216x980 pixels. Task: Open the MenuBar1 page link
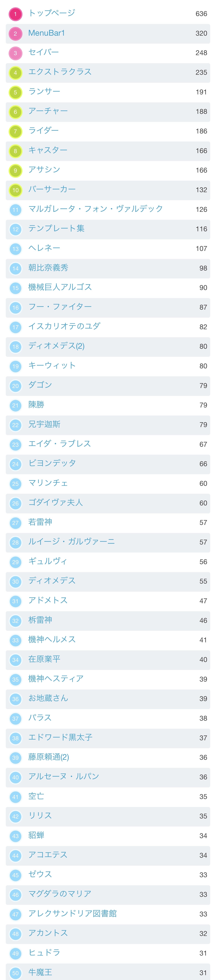(x=46, y=33)
